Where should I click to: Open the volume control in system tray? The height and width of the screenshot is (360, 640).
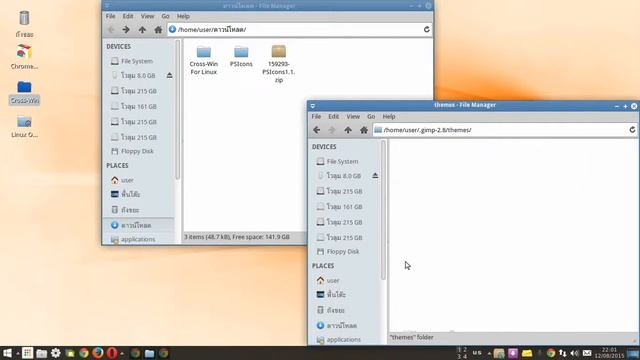(575, 353)
